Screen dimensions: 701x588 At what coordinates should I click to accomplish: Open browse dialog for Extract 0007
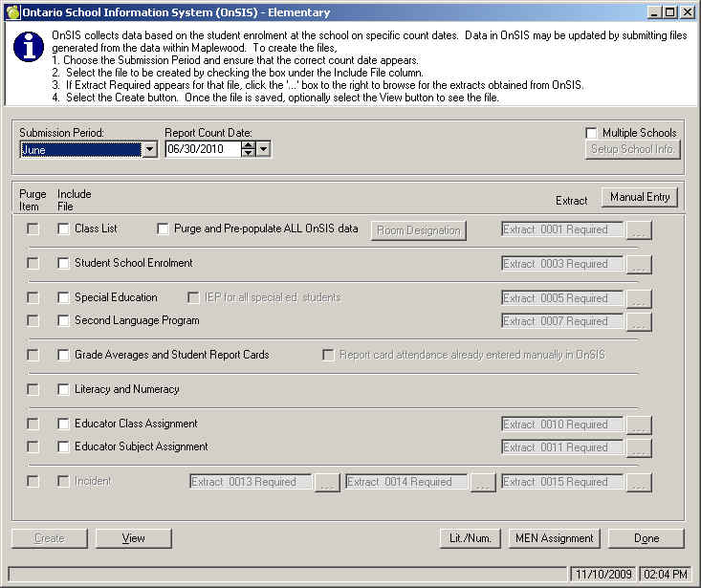(639, 322)
